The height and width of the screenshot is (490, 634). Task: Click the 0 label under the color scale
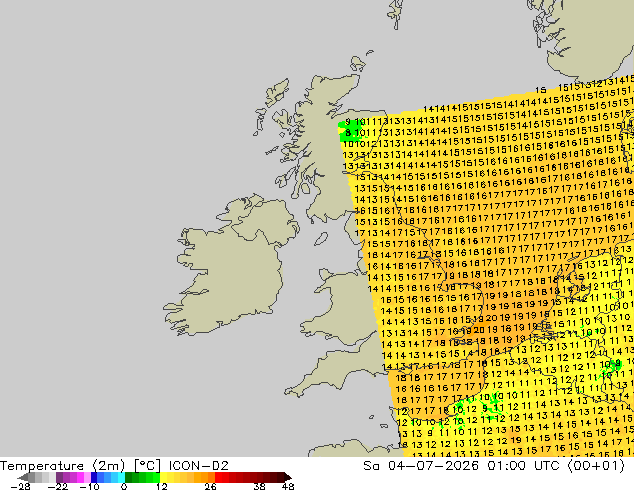tap(124, 486)
